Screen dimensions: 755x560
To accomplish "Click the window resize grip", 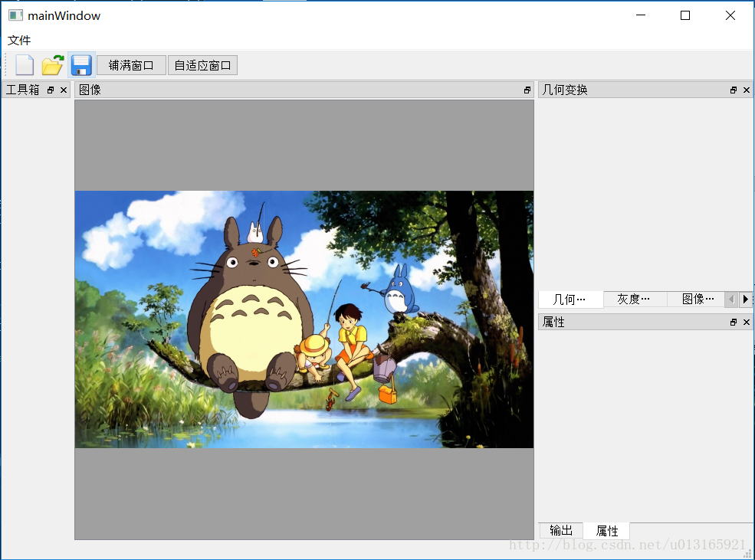I will tap(748, 554).
